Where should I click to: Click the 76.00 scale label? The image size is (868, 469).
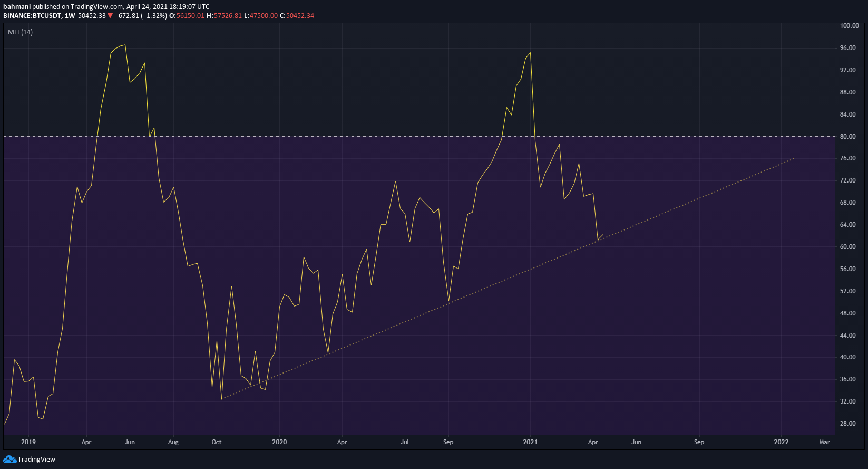click(848, 158)
